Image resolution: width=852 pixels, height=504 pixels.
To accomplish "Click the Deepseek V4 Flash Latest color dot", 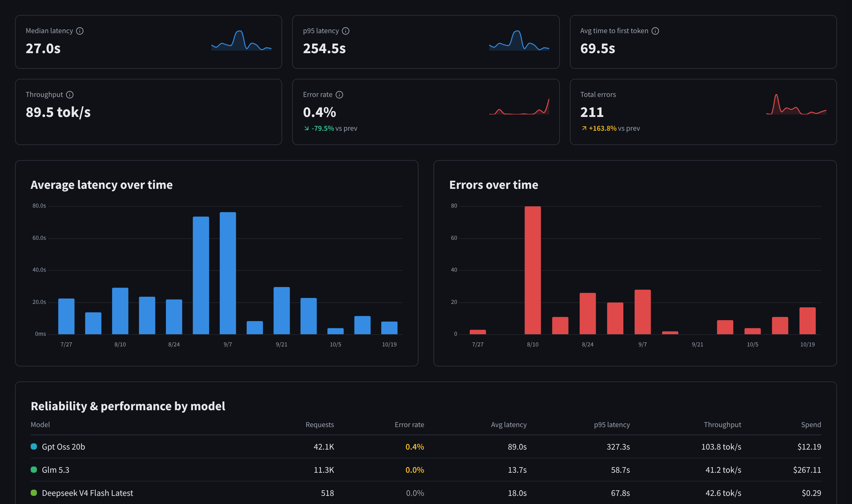I will click(x=34, y=493).
